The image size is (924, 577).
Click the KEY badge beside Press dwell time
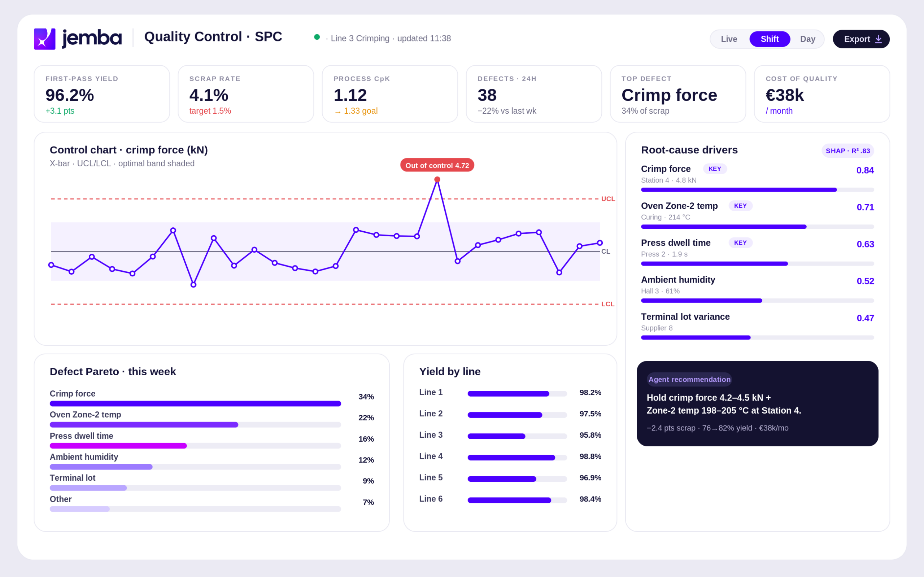coord(740,243)
